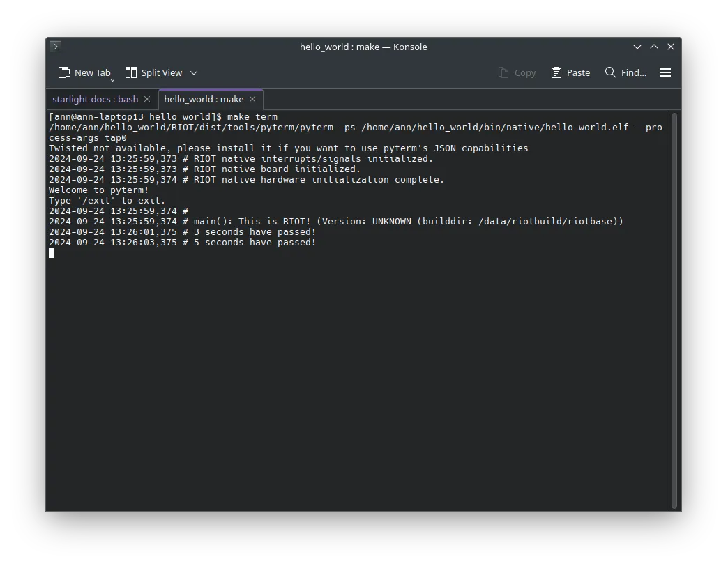Click the window title 'hello_world : make — Konsole'
Viewport: 728px width, 566px height.
coord(363,47)
